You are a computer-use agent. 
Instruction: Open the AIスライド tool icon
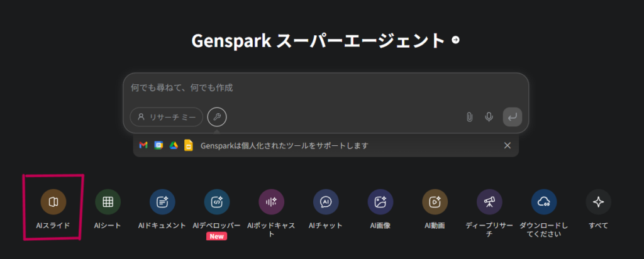(x=53, y=202)
